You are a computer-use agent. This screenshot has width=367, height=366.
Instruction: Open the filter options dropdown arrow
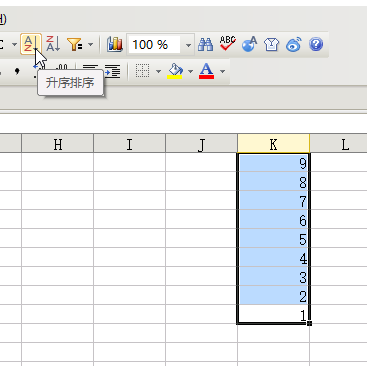90,44
